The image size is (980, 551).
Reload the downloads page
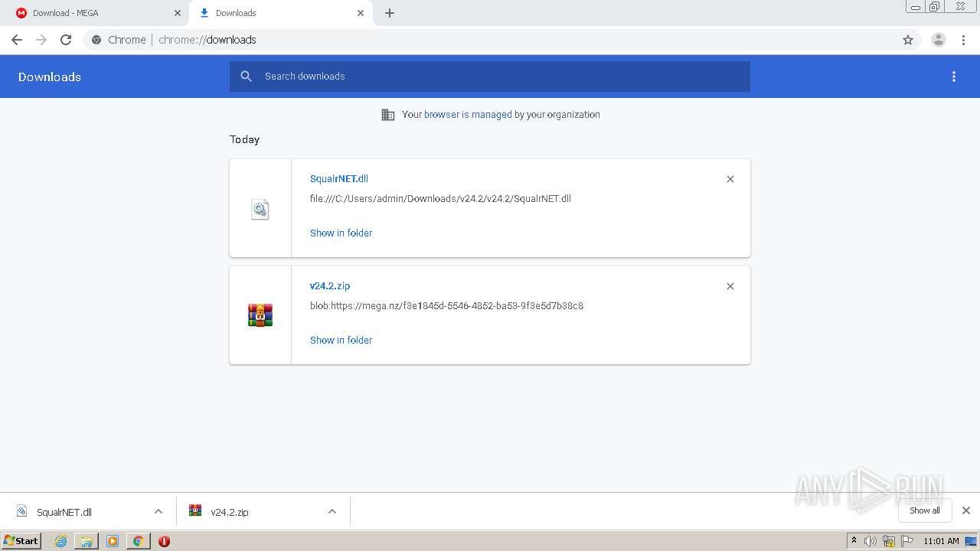[66, 40]
